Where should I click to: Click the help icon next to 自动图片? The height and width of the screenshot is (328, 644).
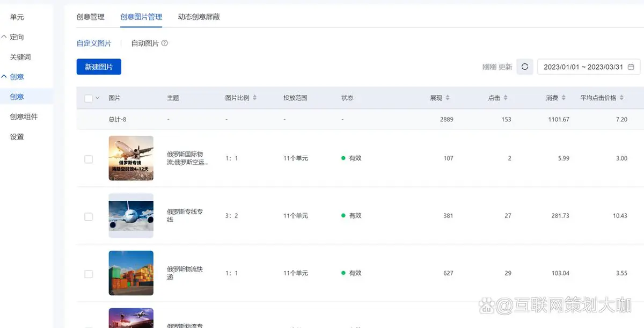point(165,43)
